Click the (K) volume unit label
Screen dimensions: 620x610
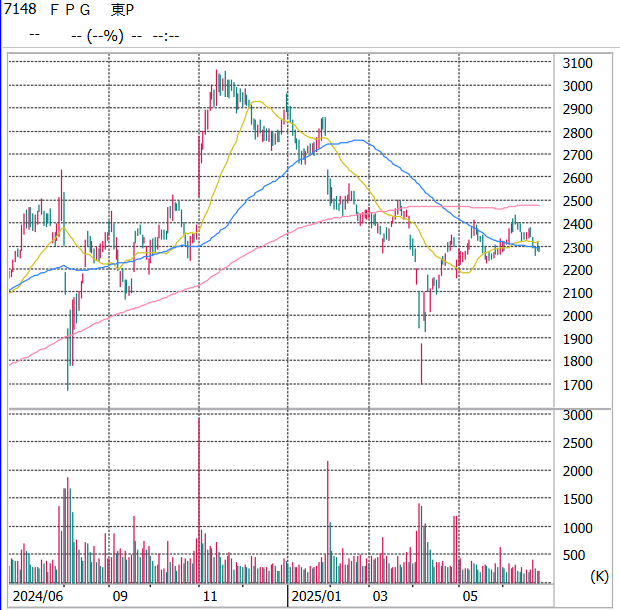pyautogui.click(x=599, y=576)
